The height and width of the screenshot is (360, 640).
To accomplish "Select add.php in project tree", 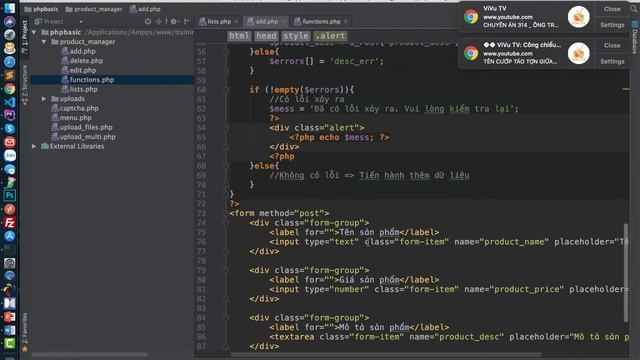I will (82, 51).
